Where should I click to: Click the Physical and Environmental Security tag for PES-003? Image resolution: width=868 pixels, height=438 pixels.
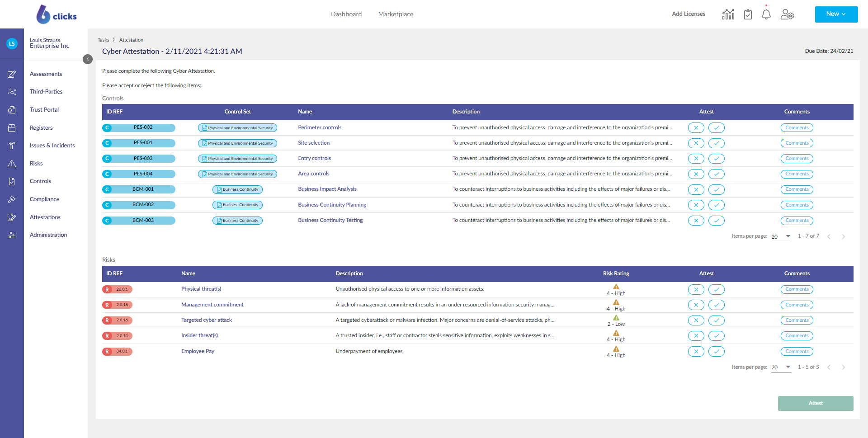point(237,159)
